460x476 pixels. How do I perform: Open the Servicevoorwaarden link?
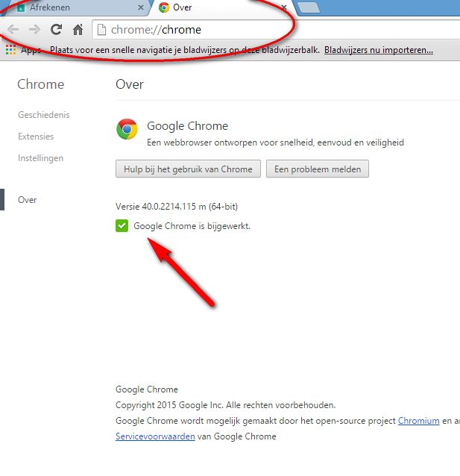155,436
